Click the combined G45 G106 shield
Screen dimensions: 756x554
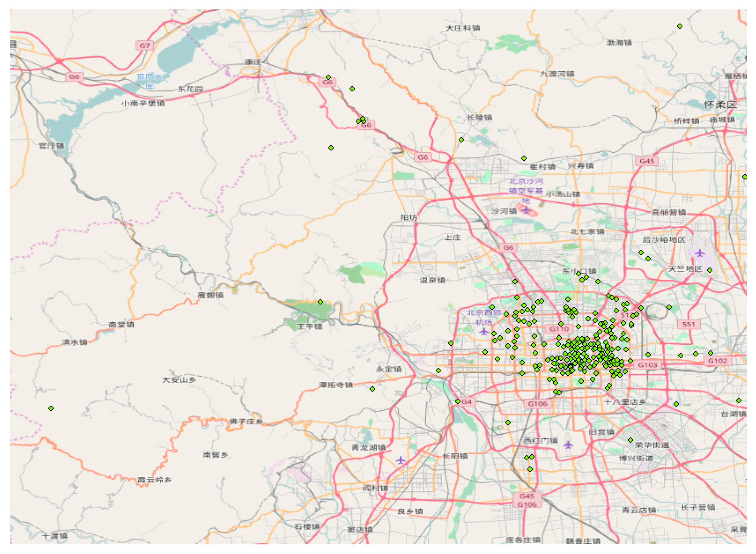coord(527,500)
